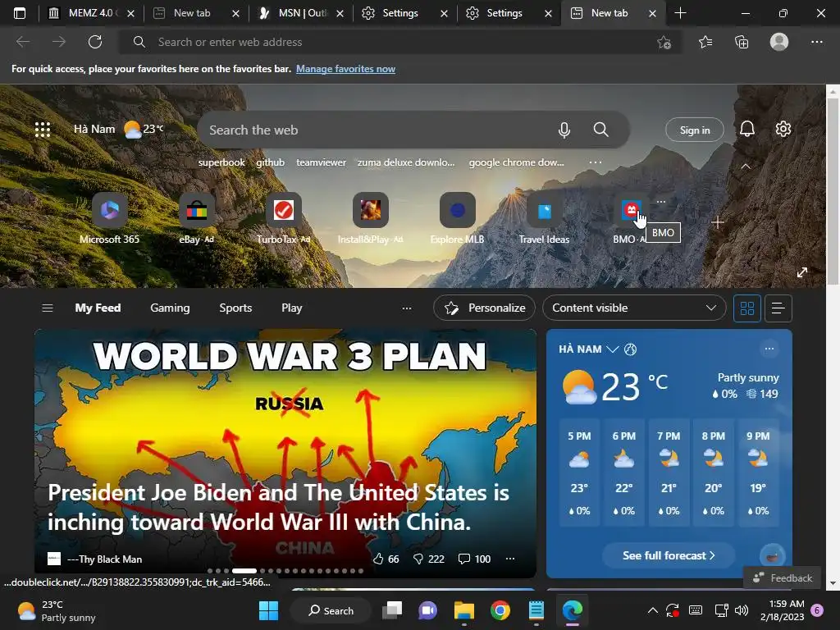Image resolution: width=840 pixels, height=630 pixels.
Task: Expand background image with arrows icon
Action: click(x=802, y=272)
